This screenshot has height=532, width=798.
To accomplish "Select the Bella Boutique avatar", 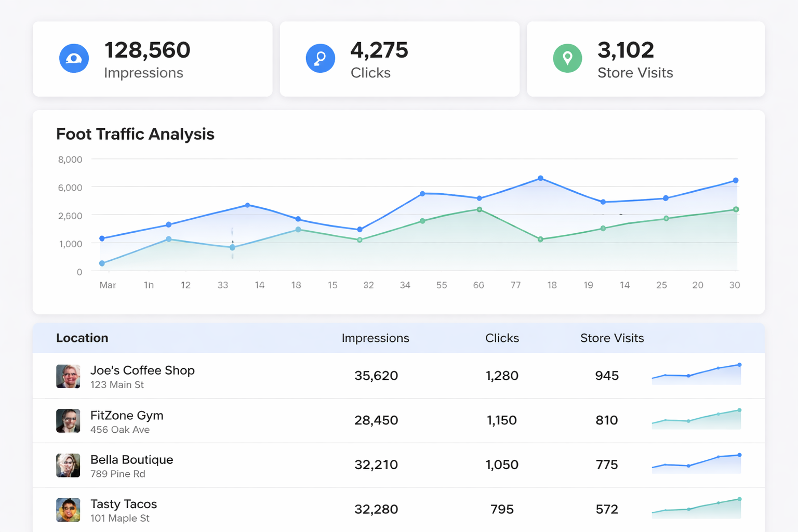I will [x=68, y=465].
